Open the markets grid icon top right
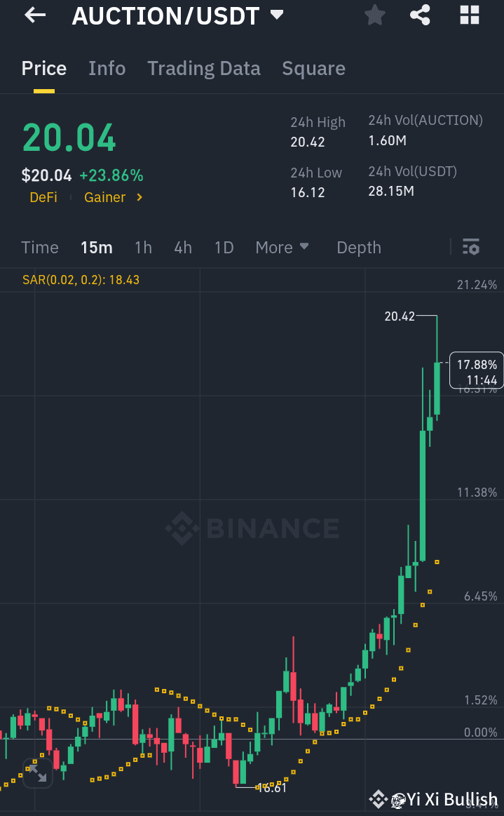The image size is (504, 816). point(468,15)
